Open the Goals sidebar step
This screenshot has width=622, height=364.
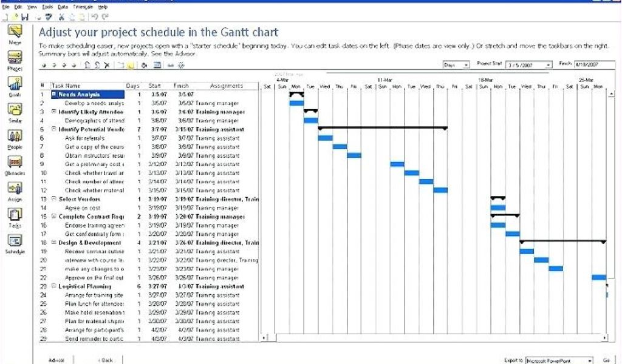click(x=15, y=84)
